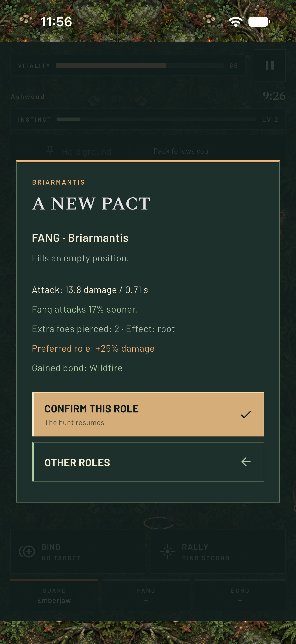The image size is (296, 644).
Task: Tap the Bind target crosshair icon
Action: 27,551
